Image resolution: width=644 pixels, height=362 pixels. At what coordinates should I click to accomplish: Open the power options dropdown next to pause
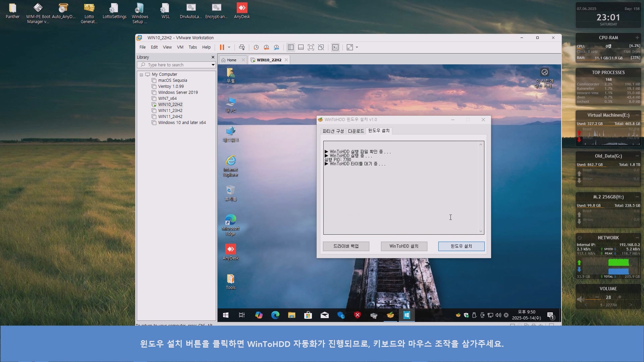click(229, 47)
